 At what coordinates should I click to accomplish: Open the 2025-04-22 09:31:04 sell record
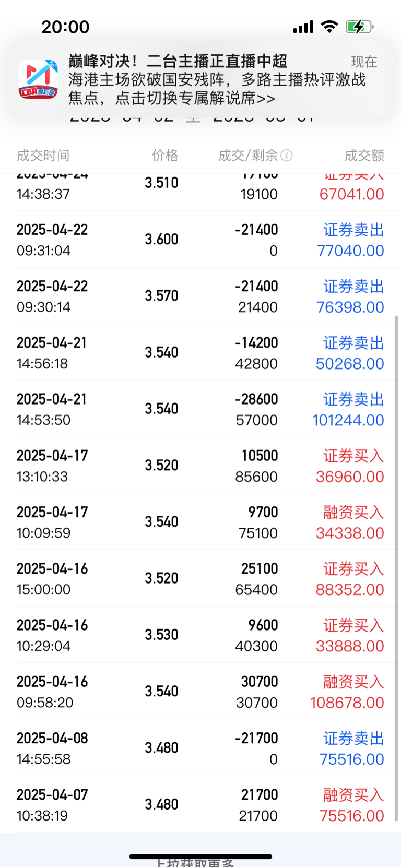pos(200,240)
